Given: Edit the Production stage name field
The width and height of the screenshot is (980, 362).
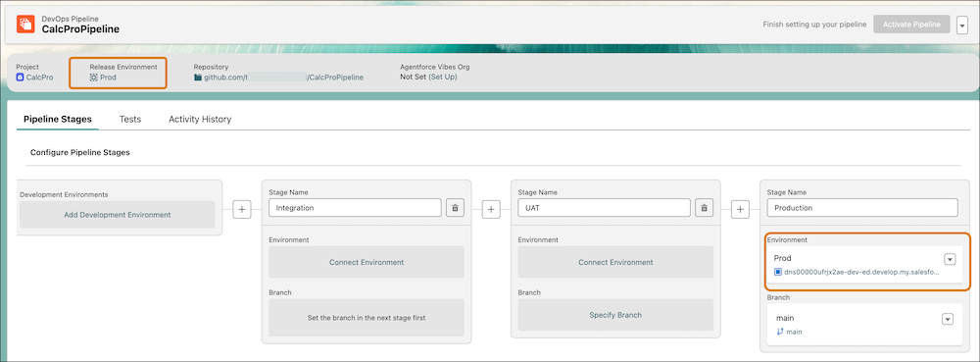Looking at the screenshot, I should click(862, 208).
